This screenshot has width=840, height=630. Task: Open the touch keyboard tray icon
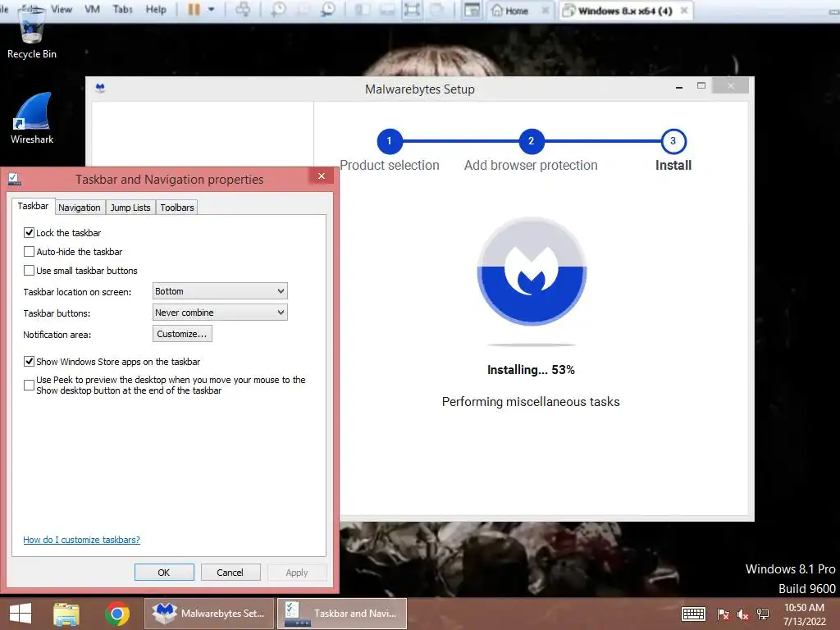pos(693,614)
